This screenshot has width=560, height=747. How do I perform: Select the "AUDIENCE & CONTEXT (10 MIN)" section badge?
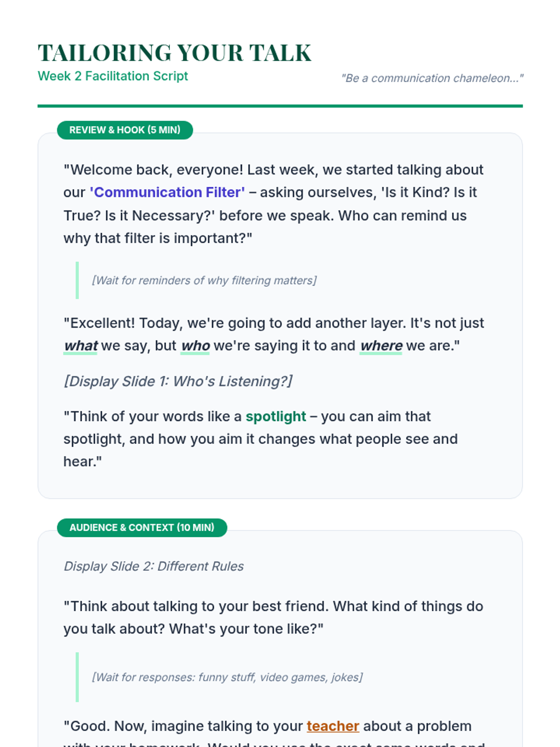tap(142, 528)
